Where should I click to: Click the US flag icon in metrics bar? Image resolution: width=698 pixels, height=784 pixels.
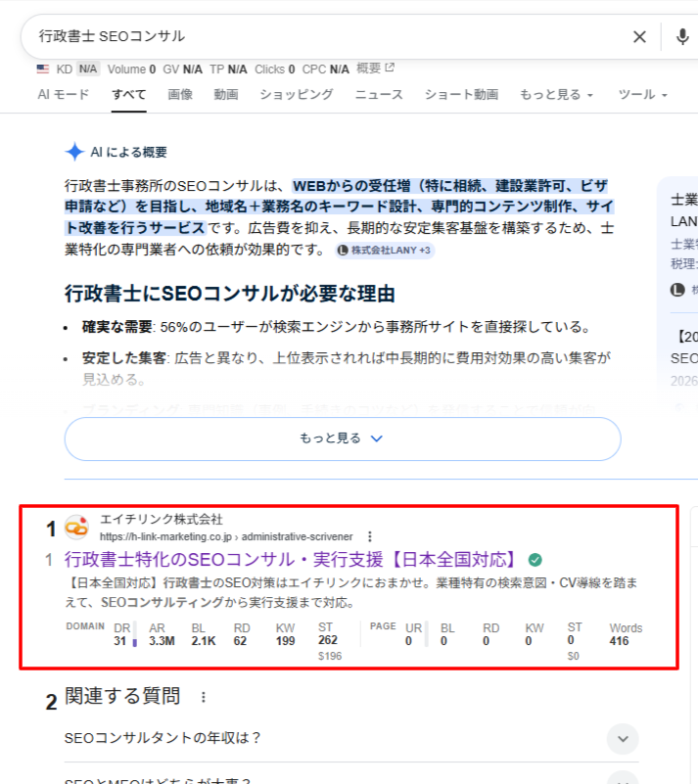point(43,69)
